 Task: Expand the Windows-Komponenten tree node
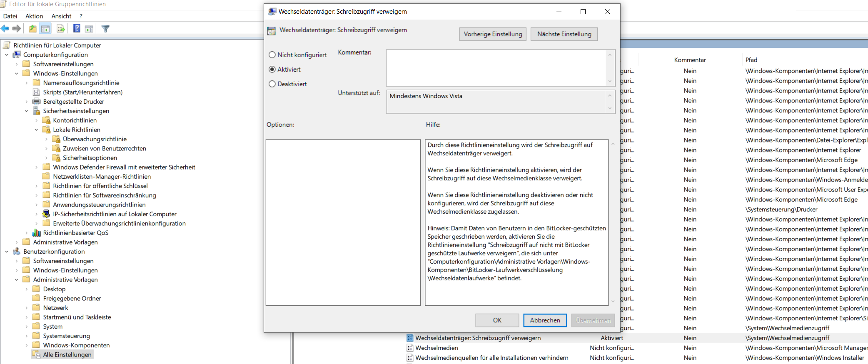26,345
